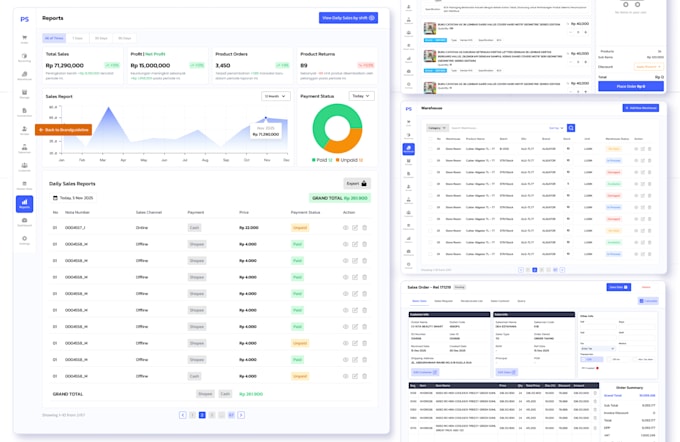Viewport: 680px width, 442px height.
Task: Open the Salesman icon in Reports sidebar
Action: pyautogui.click(x=24, y=147)
